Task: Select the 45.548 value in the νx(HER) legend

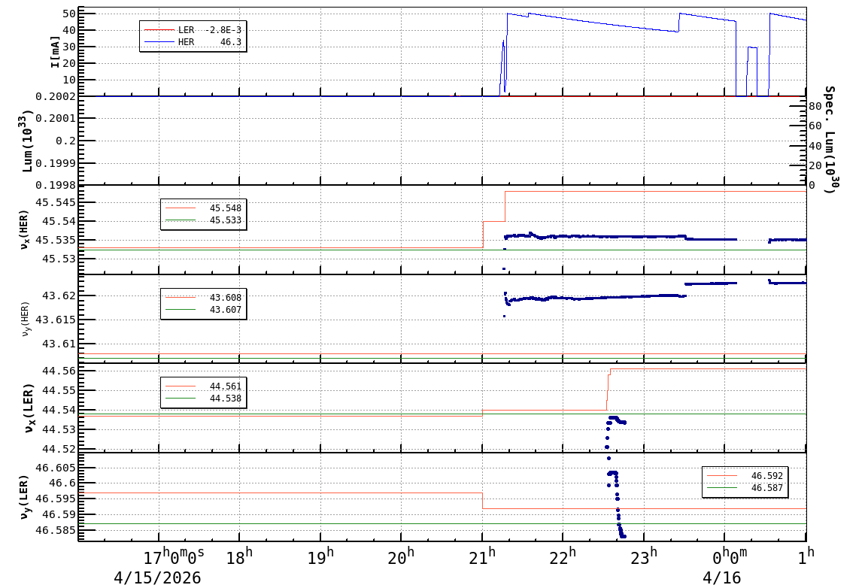Action: (x=226, y=208)
